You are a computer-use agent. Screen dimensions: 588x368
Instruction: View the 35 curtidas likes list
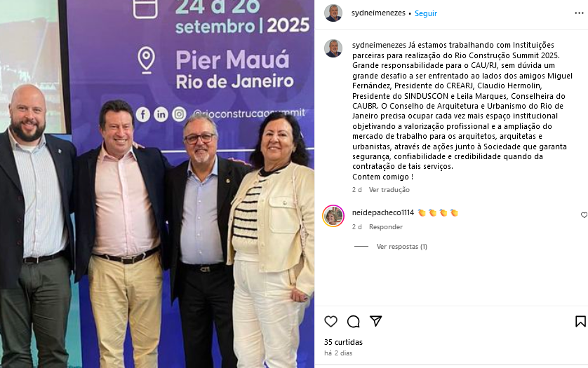point(343,342)
